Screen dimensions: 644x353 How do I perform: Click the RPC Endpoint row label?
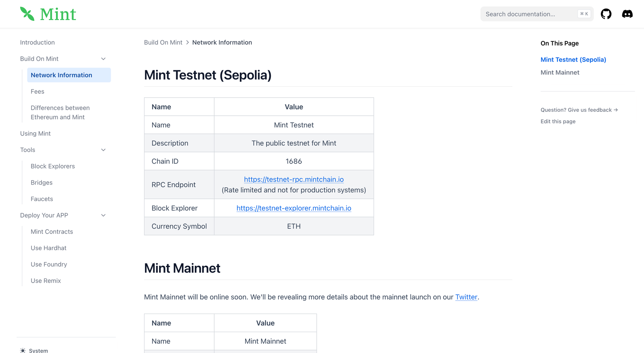pyautogui.click(x=173, y=185)
